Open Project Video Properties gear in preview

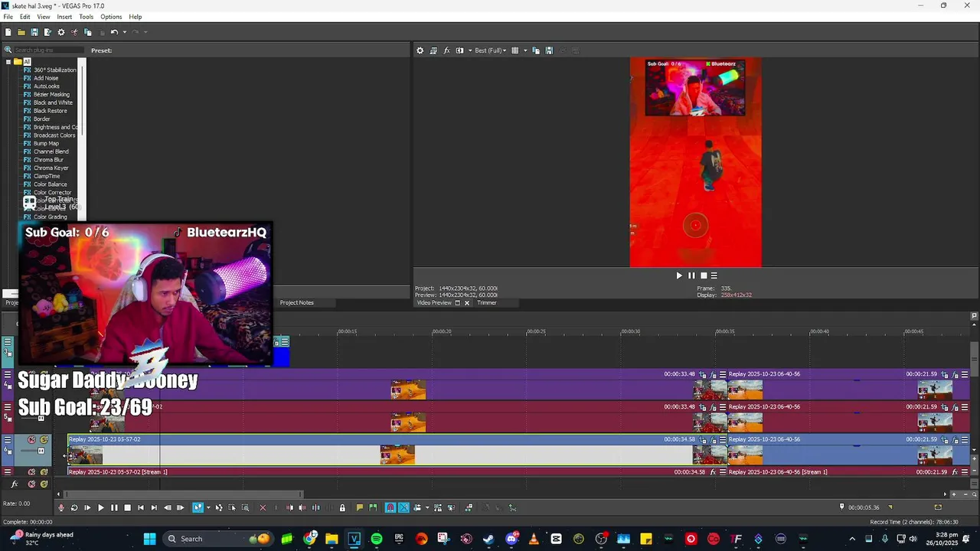click(420, 51)
